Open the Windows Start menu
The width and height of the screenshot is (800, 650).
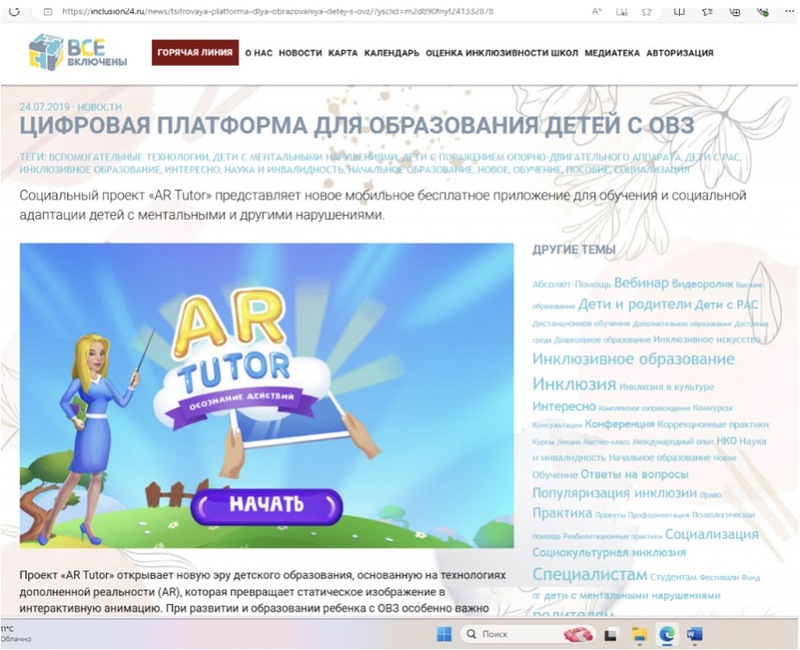(444, 634)
